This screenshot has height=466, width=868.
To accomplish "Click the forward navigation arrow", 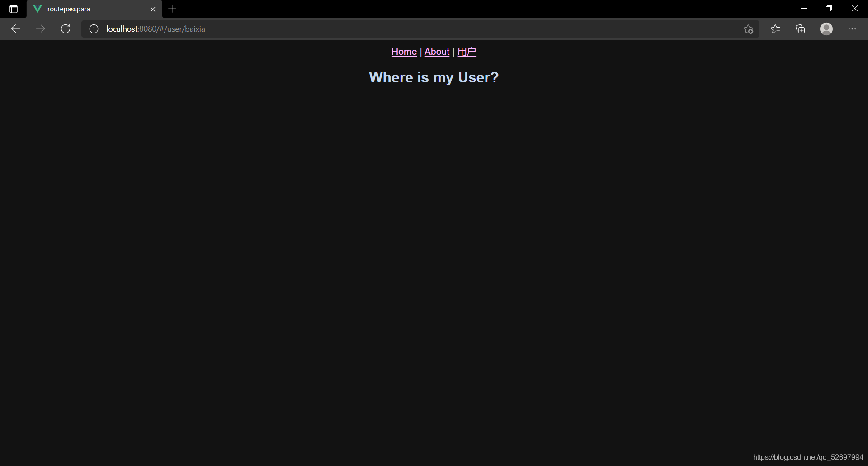I will 41,29.
